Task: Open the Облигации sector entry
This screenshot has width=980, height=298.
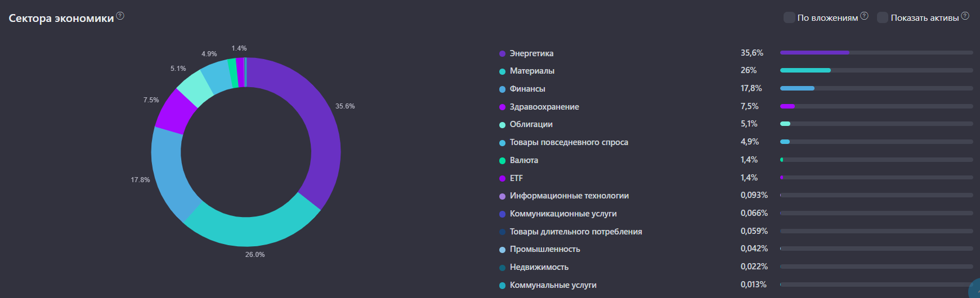Action: (531, 124)
